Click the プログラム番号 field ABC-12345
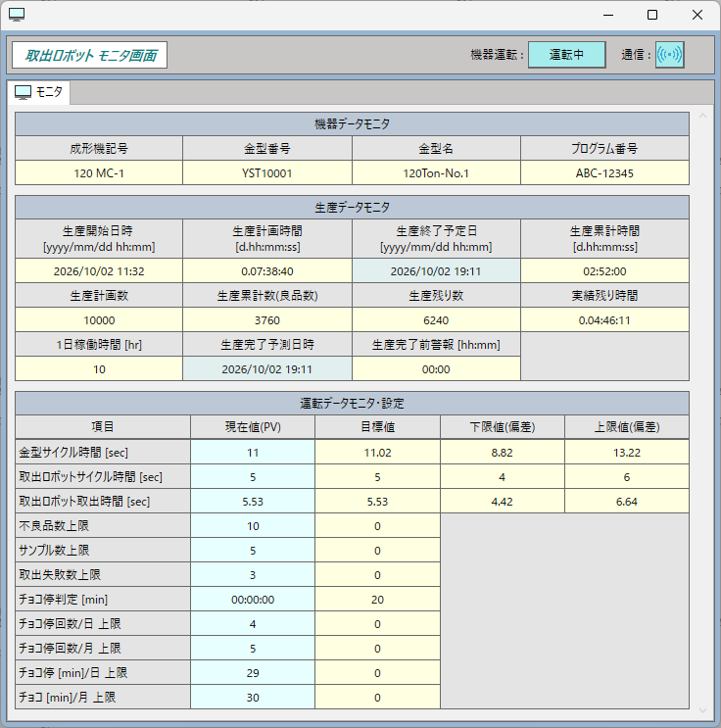 604,173
